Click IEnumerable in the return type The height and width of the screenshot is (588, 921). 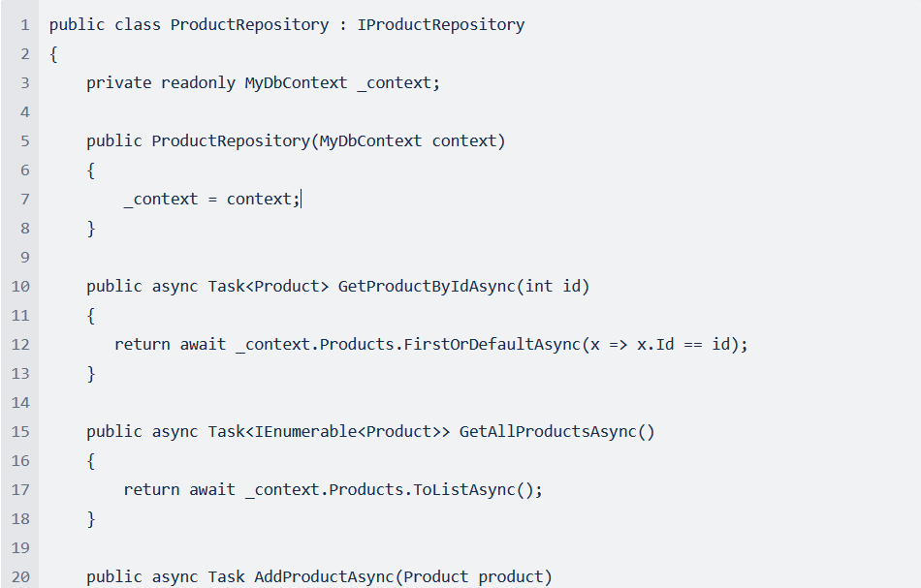pos(304,432)
